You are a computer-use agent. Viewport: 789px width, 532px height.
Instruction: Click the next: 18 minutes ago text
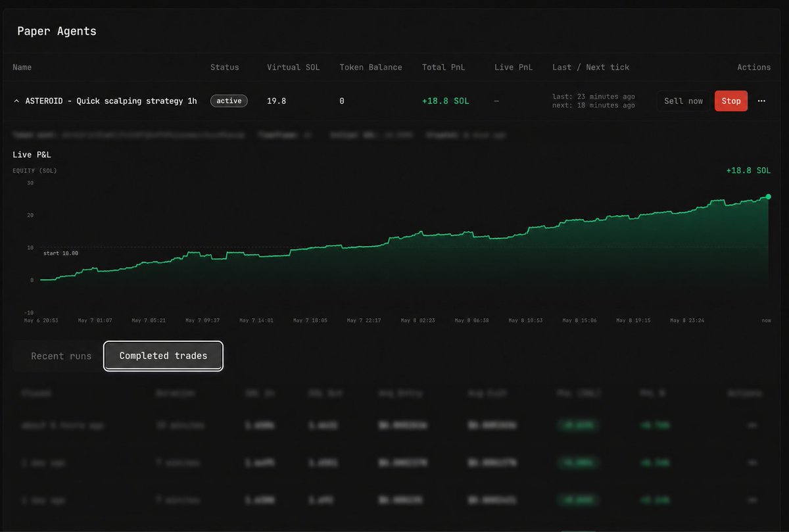point(594,105)
